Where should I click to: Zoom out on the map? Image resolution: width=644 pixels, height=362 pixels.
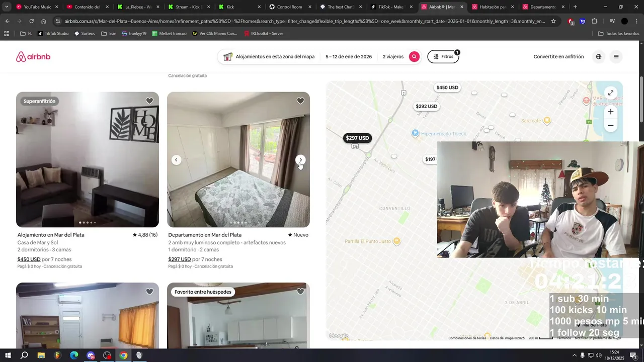[x=610, y=125]
